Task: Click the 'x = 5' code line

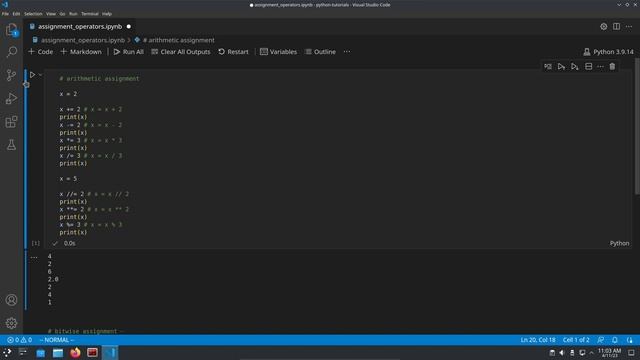Action: (68, 179)
